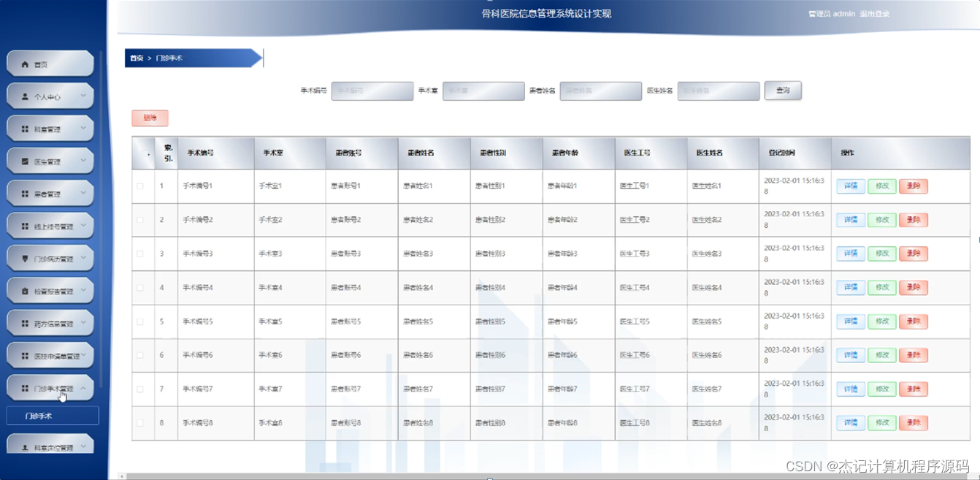The width and height of the screenshot is (980, 480).
Task: Click 修改 for row 手术编号8
Action: (x=881, y=423)
